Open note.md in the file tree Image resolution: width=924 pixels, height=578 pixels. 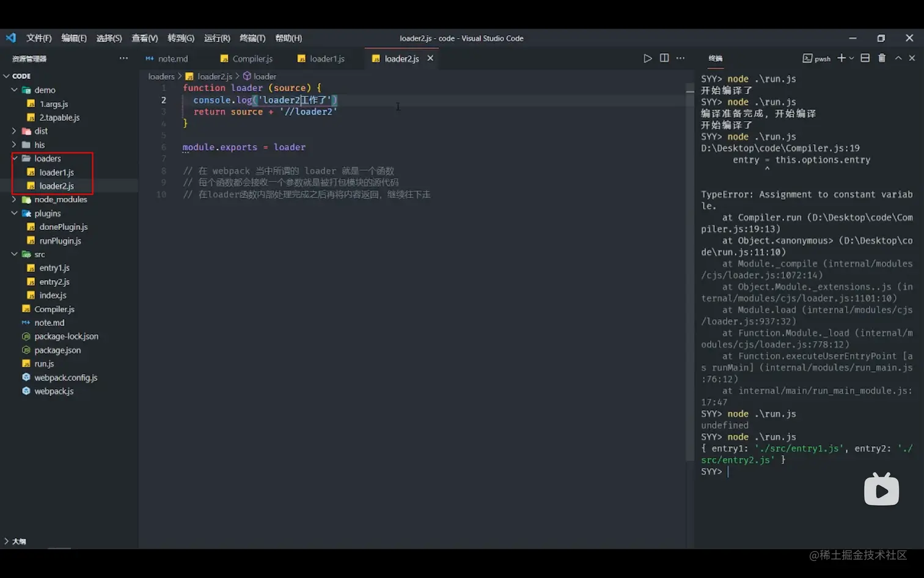coord(49,323)
